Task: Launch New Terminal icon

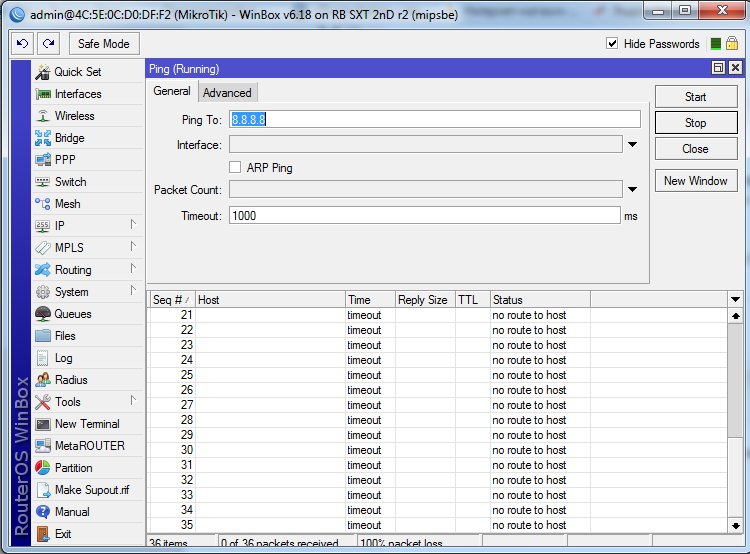Action: (43, 424)
